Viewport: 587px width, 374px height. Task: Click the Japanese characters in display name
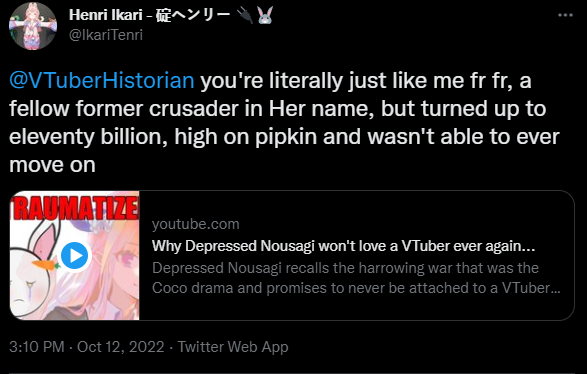pos(193,15)
